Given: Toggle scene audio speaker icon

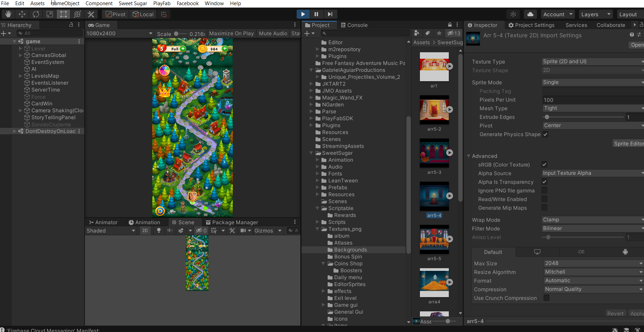Looking at the screenshot, I should (170, 230).
